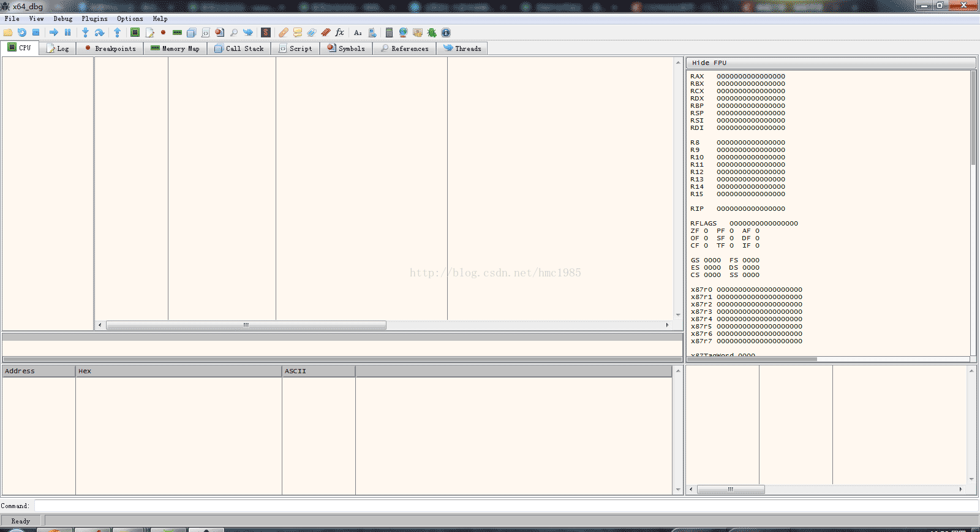This screenshot has width=980, height=532.
Task: Open the Debug menu
Action: click(62, 18)
